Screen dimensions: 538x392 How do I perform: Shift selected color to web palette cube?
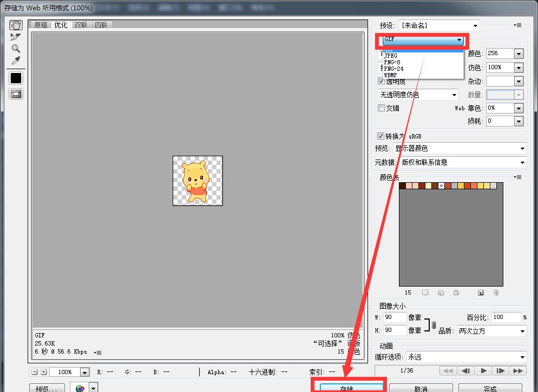441,293
